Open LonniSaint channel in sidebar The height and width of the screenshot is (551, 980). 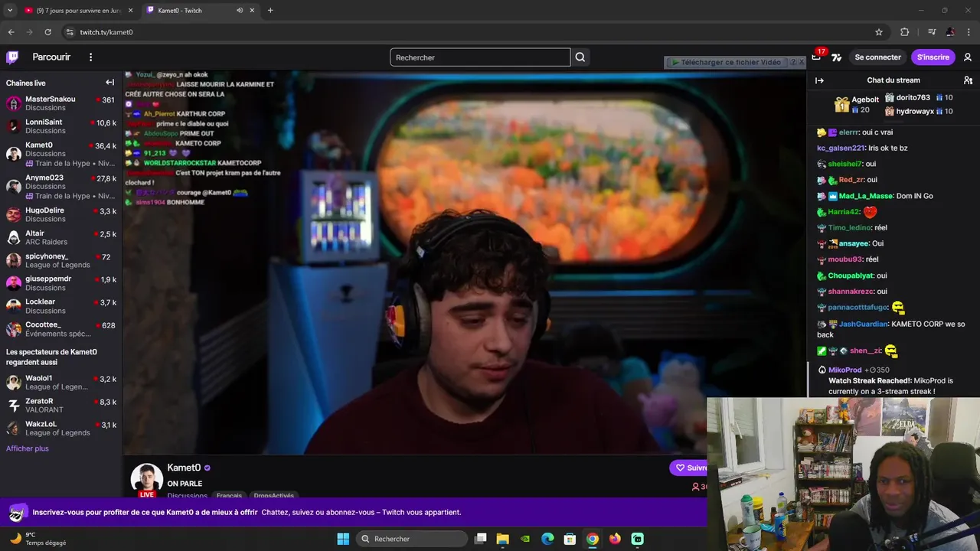[x=60, y=126]
